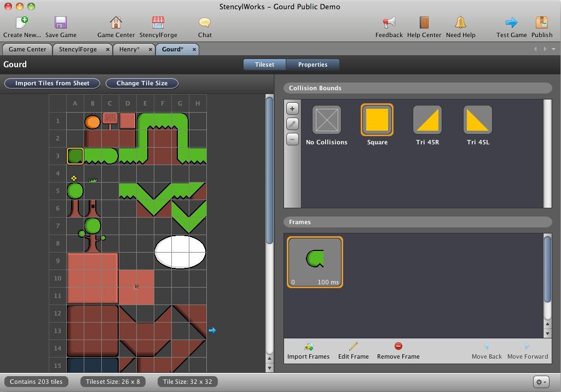Close the Henry* tab
Image resolution: width=561 pixels, height=392 pixels.
click(x=151, y=50)
